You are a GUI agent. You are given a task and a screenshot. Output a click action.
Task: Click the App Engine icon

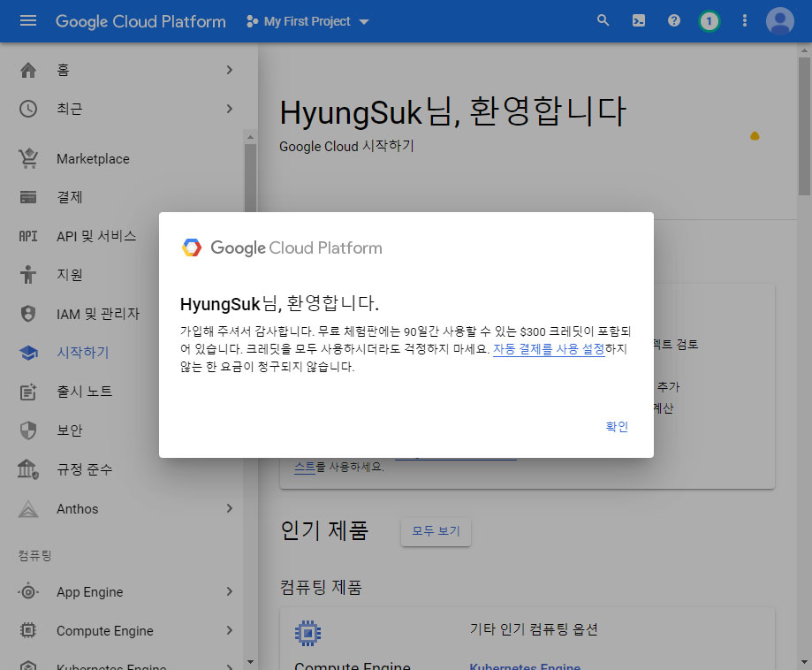click(28, 591)
